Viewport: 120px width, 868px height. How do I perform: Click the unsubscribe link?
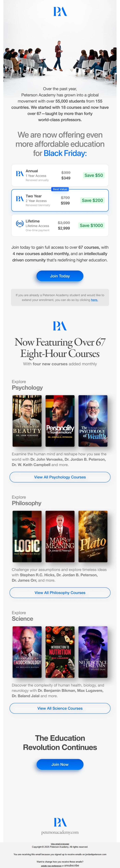72,865
